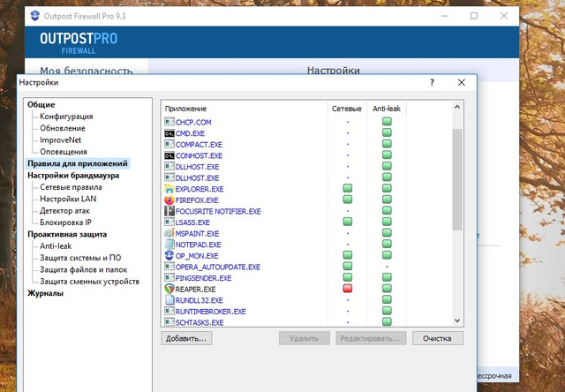Screen dimensions: 565x392
Task: Open Защита файлов и папок page
Action: [84, 269]
